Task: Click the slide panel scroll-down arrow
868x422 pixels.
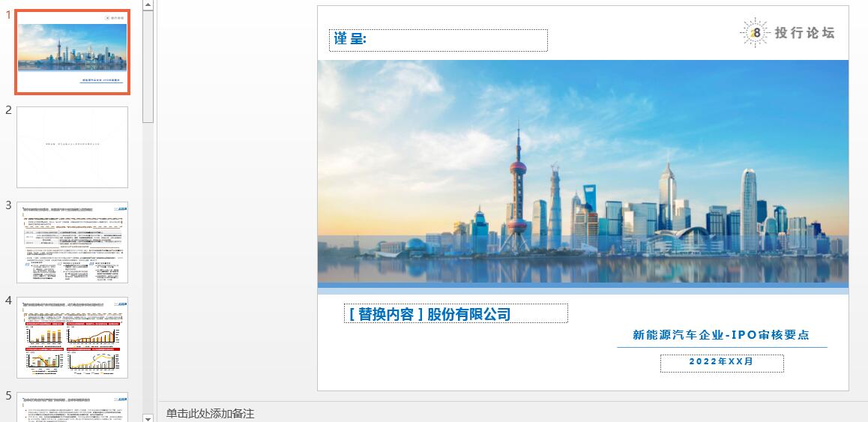Action: (x=148, y=418)
